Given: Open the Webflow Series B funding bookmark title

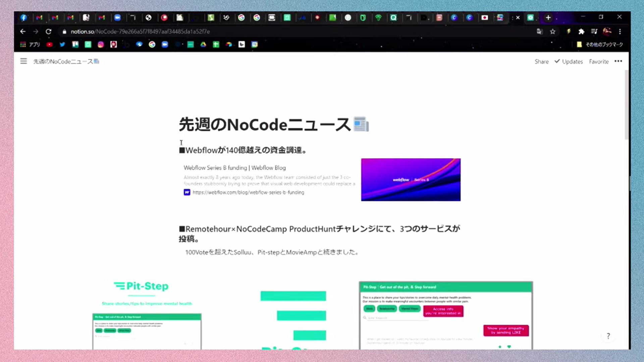Looking at the screenshot, I should (234, 168).
